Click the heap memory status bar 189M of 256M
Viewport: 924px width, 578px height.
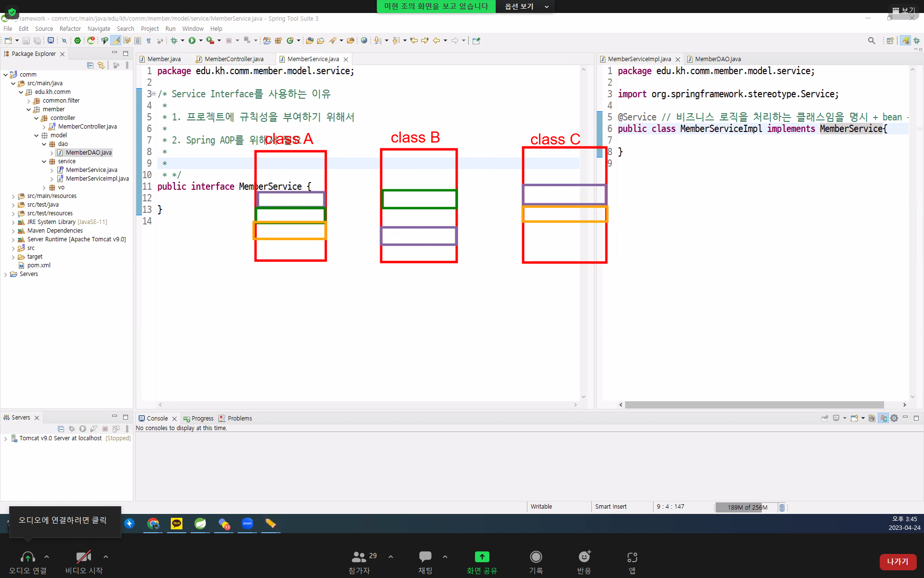coord(747,507)
